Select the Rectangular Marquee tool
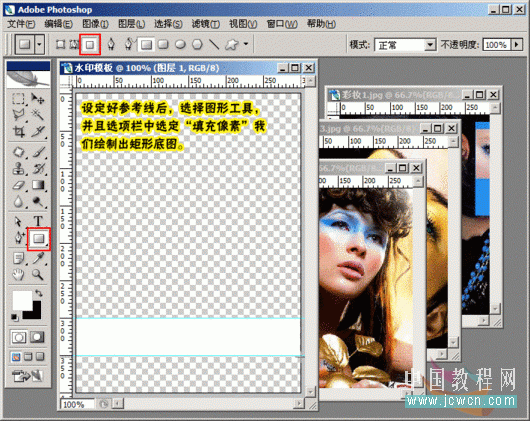The image size is (530, 421). (x=18, y=99)
